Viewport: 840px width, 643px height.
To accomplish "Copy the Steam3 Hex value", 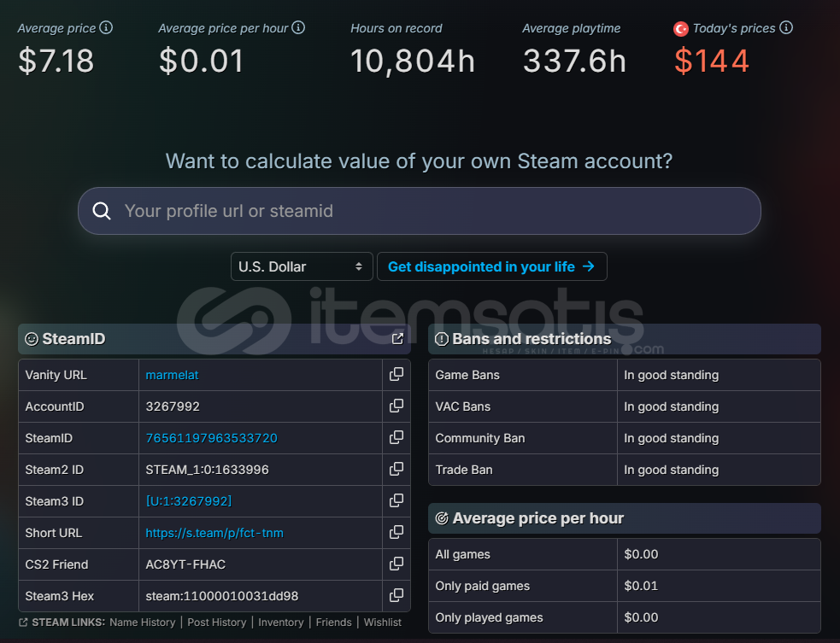I will tap(397, 595).
